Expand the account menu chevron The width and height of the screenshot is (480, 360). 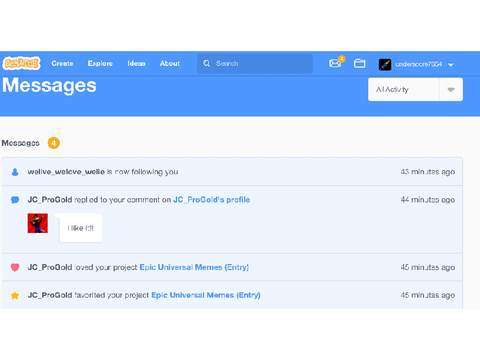451,65
